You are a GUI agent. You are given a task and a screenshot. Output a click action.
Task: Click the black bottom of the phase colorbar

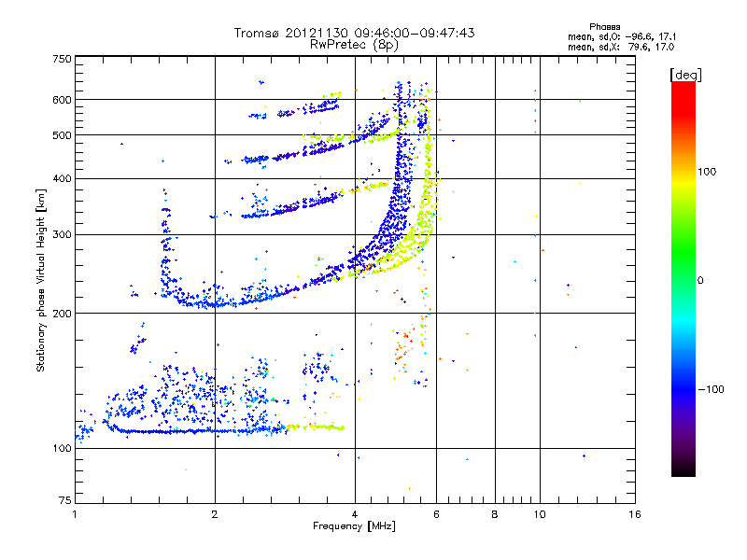(x=684, y=469)
